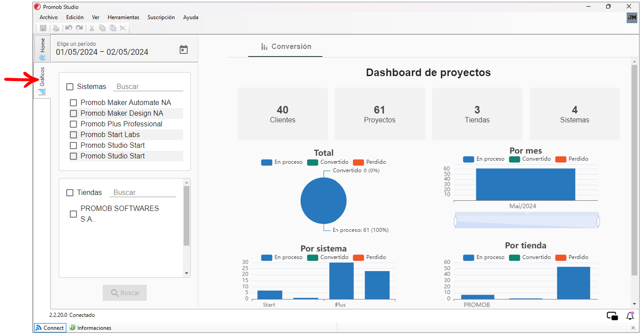Open the calendar icon for the period
Screen dimensions: 644x336
coord(184,49)
